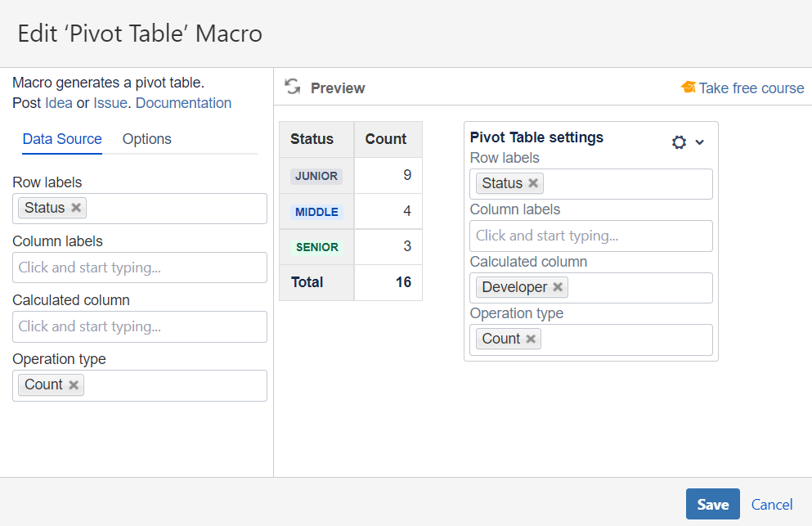Open the Documentation link
812x526 pixels.
[184, 103]
